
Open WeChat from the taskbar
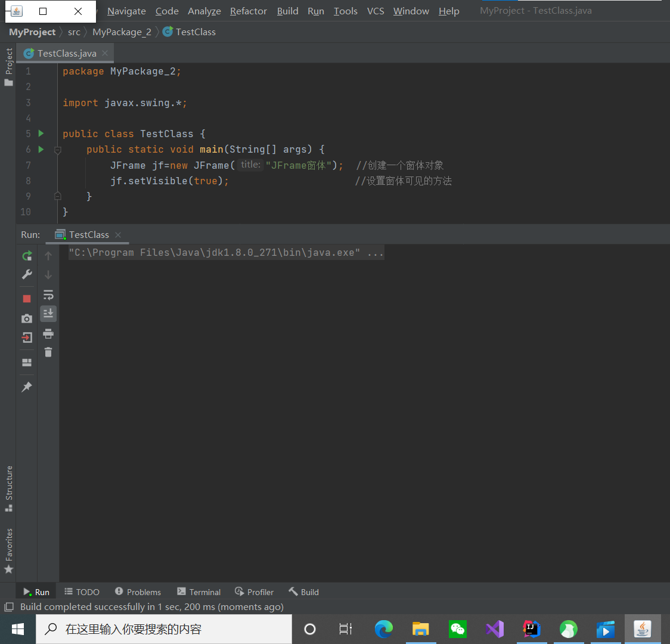click(458, 629)
